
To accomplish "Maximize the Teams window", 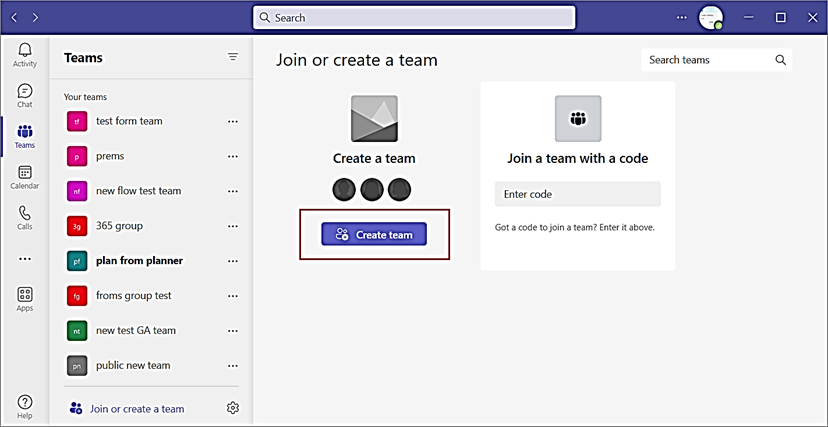I will pyautogui.click(x=780, y=17).
